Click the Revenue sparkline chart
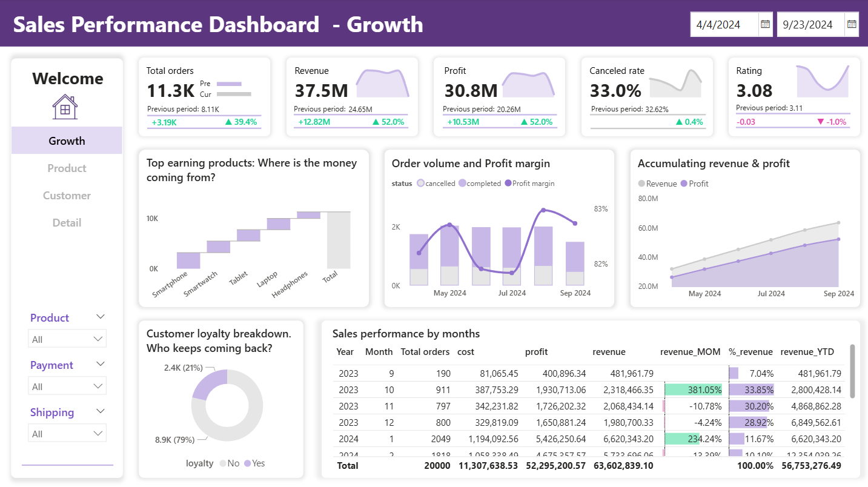This screenshot has height=487, width=868. (x=382, y=84)
